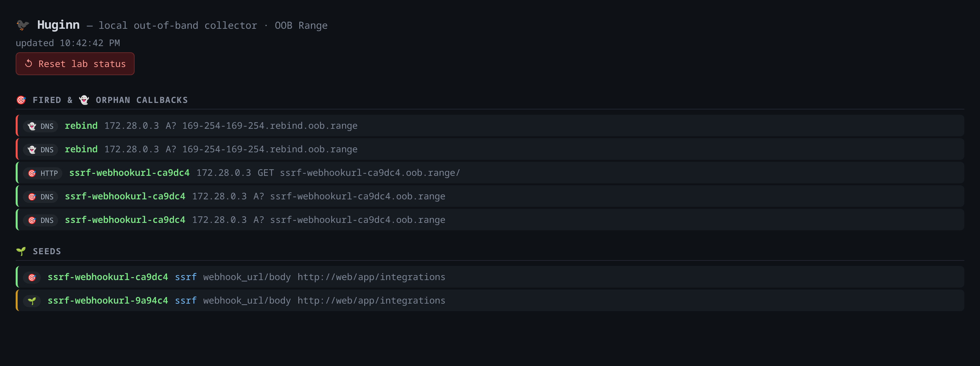Screen dimensions: 980x366
Task: Click the first rebind token label
Action: [81, 125]
